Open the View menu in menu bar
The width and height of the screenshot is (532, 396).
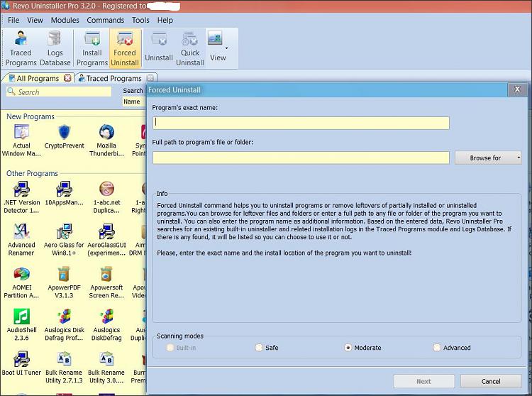click(35, 20)
